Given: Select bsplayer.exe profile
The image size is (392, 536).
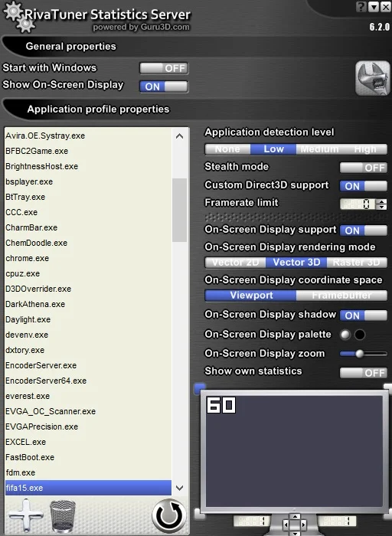Looking at the screenshot, I should pyautogui.click(x=88, y=182).
